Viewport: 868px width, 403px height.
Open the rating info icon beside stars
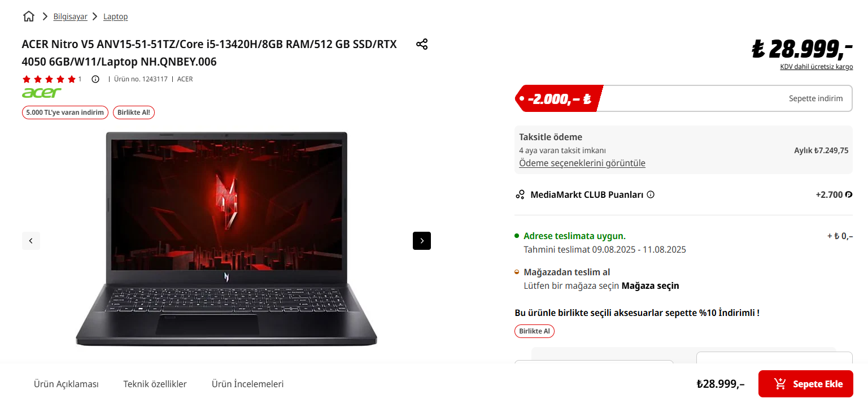point(95,79)
